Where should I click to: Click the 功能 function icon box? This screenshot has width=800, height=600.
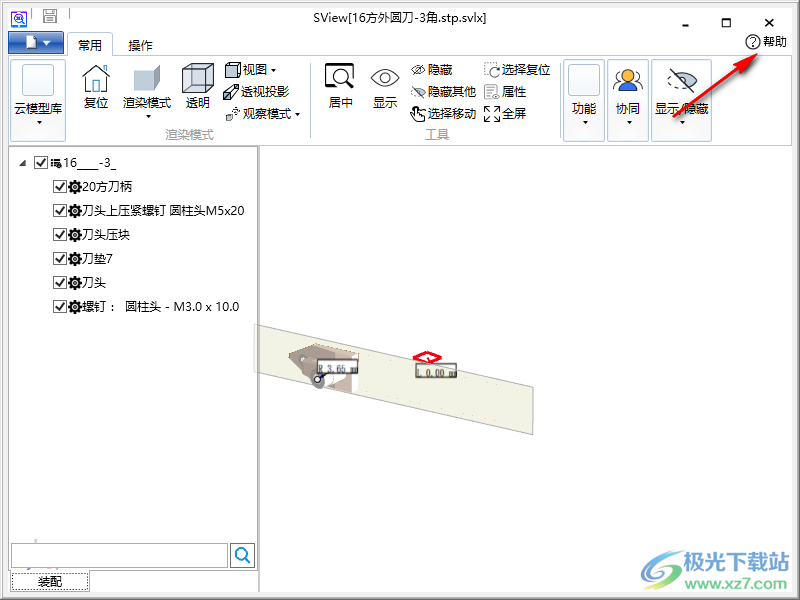584,80
